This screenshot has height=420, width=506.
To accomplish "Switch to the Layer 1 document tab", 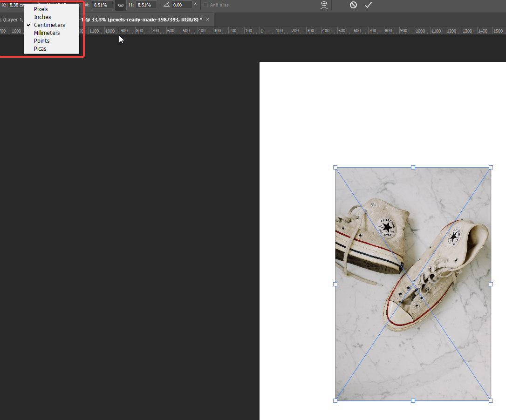I will click(12, 20).
